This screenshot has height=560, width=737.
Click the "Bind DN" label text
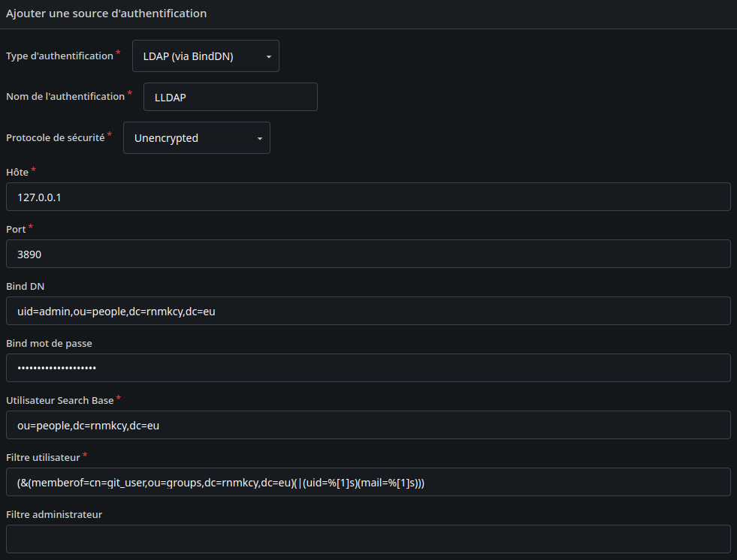tap(26, 286)
